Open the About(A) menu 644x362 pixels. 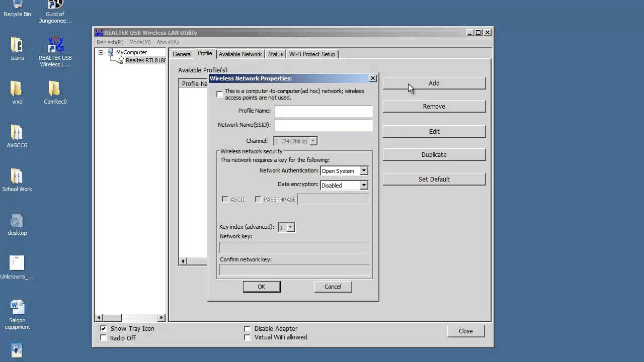click(168, 42)
